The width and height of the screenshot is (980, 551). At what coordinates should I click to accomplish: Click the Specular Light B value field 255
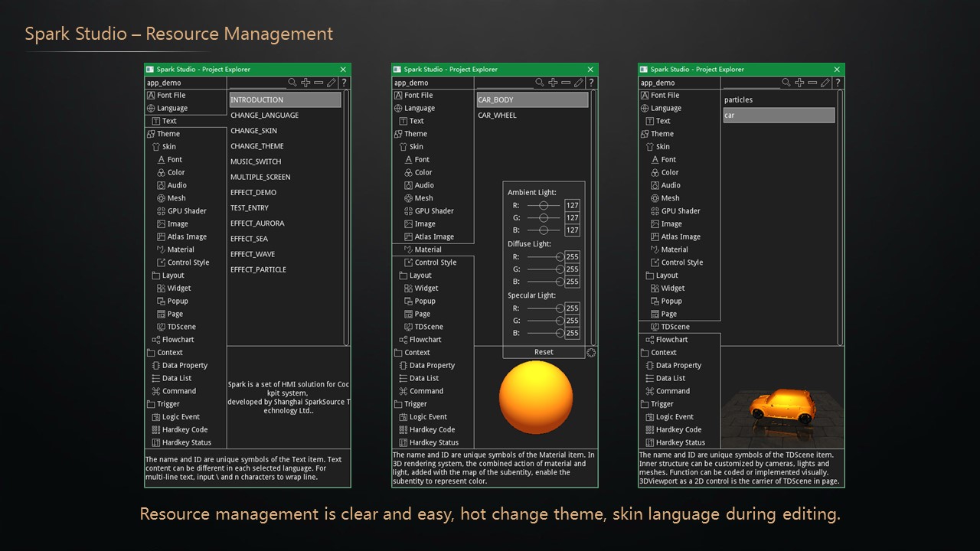click(573, 333)
